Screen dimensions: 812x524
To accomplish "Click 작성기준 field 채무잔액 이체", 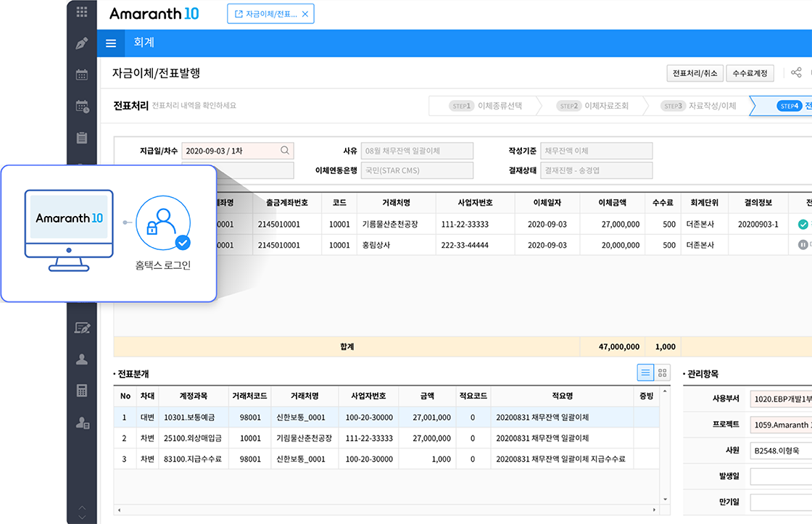I will click(597, 151).
